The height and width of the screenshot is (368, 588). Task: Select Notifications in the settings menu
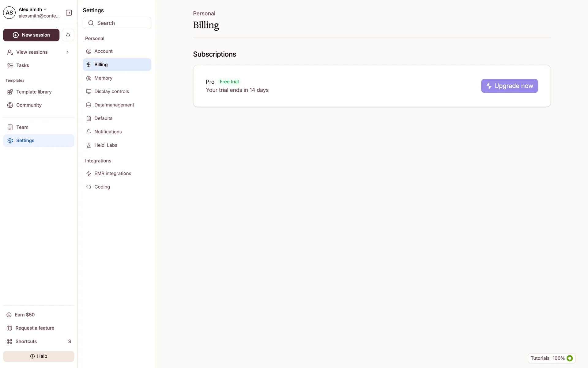108,132
